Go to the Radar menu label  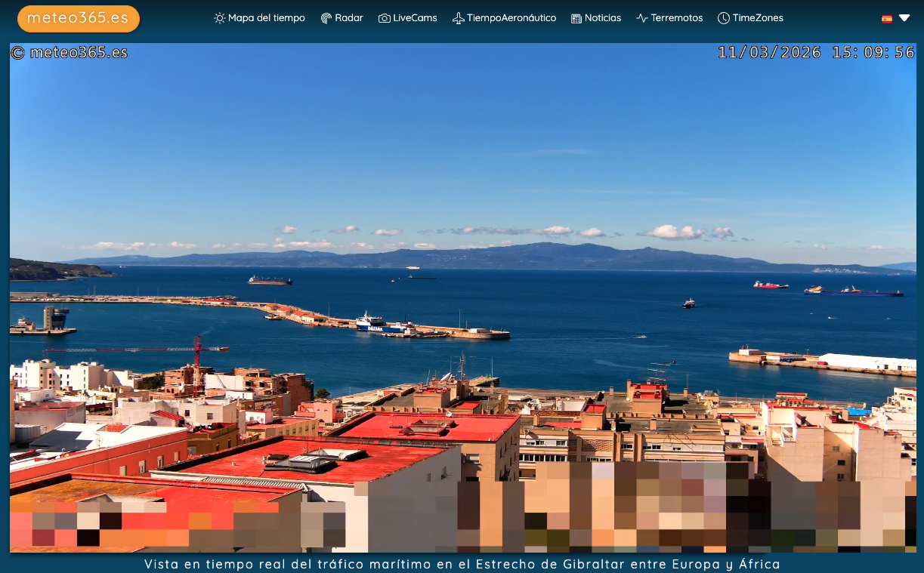349,18
